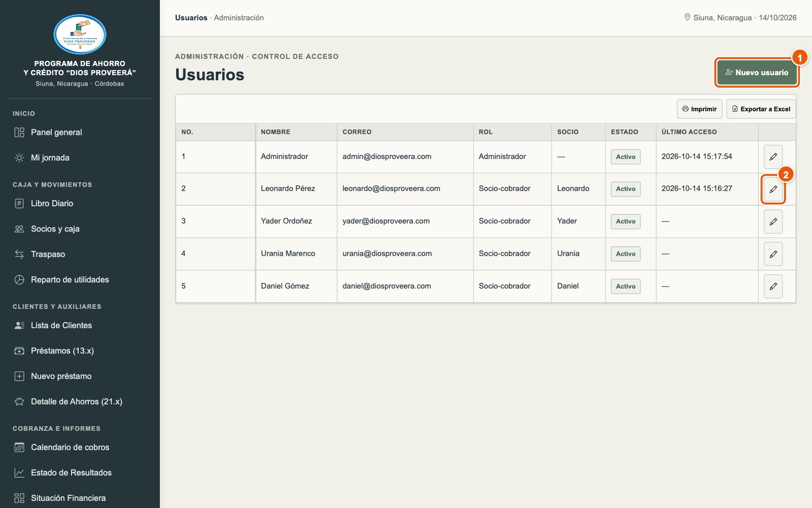Click the name Leonardo Pérez
This screenshot has width=812, height=508.
(288, 188)
